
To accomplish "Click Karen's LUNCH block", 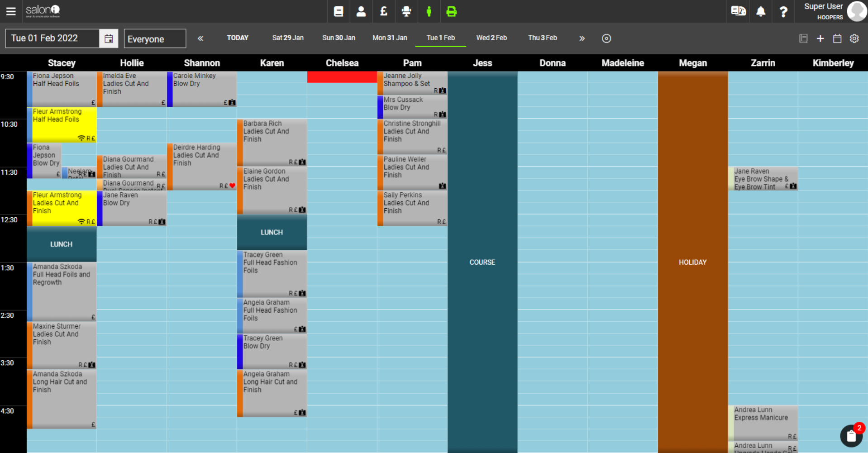I will pos(272,232).
